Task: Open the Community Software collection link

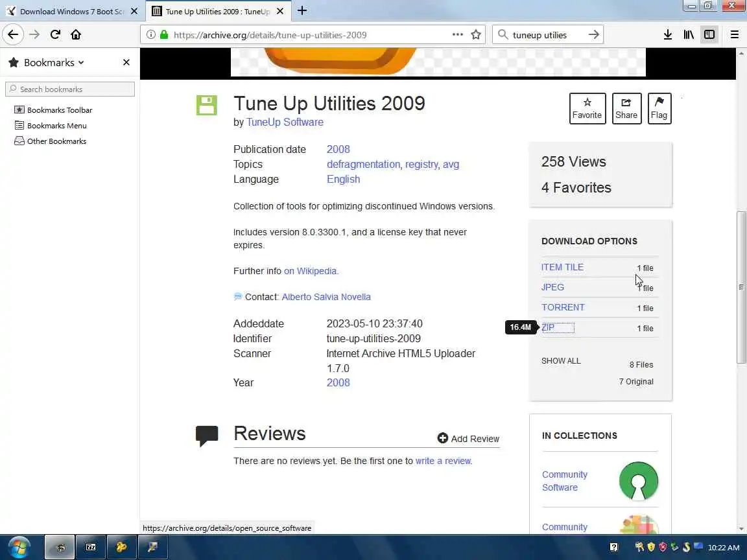Action: (565, 481)
